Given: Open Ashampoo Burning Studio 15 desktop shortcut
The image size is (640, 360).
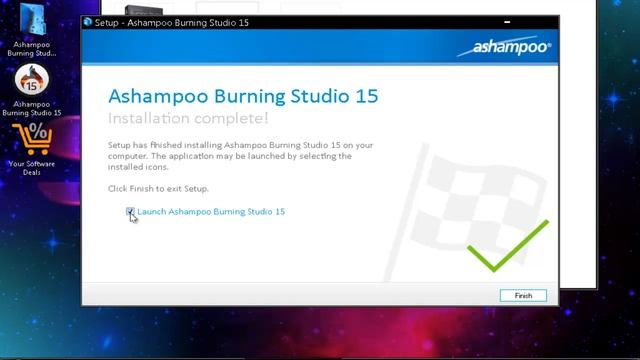Looking at the screenshot, I should coord(32,90).
